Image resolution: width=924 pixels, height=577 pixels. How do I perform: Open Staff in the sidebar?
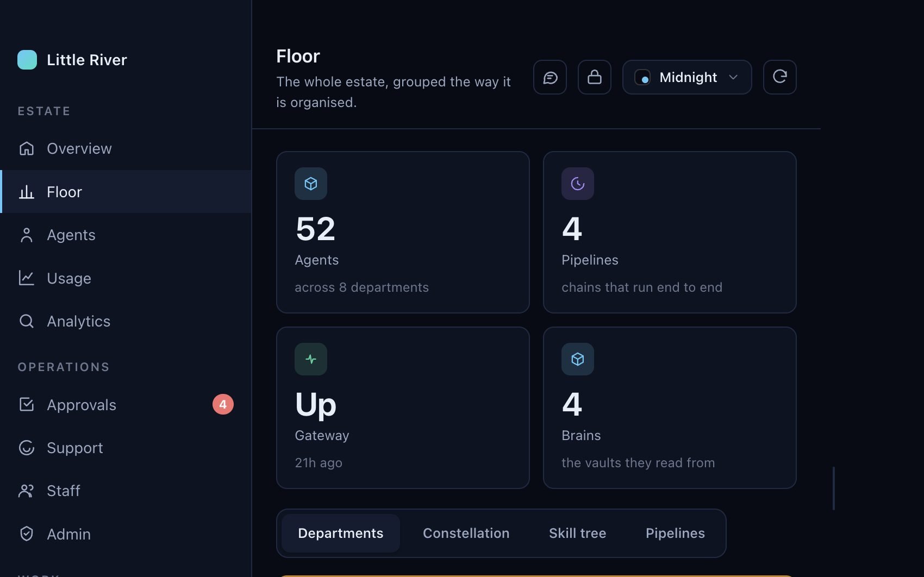click(126, 491)
